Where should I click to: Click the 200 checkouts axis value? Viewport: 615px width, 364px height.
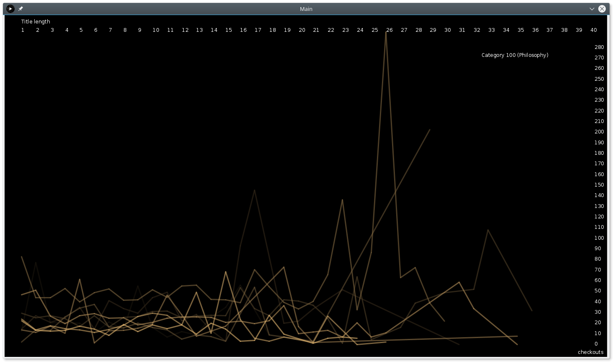click(x=599, y=132)
